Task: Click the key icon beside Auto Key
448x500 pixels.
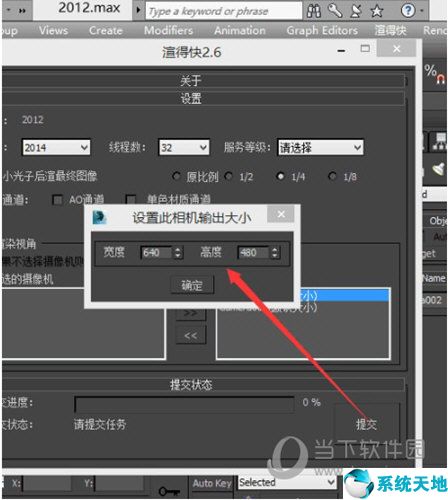Action: pos(169,490)
